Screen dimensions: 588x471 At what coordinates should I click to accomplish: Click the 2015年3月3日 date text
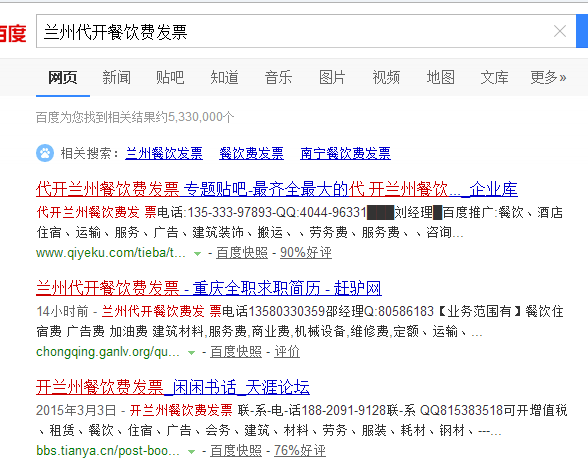click(x=76, y=410)
